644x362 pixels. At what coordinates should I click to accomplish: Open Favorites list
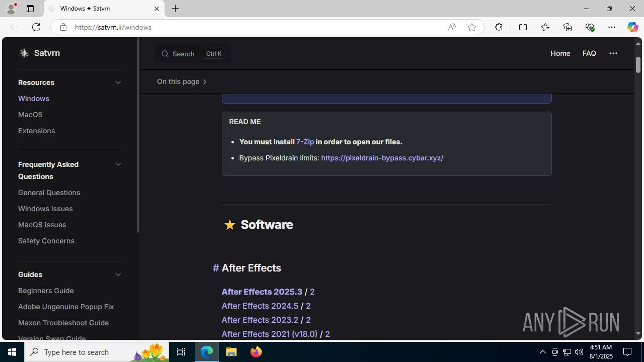tap(545, 27)
